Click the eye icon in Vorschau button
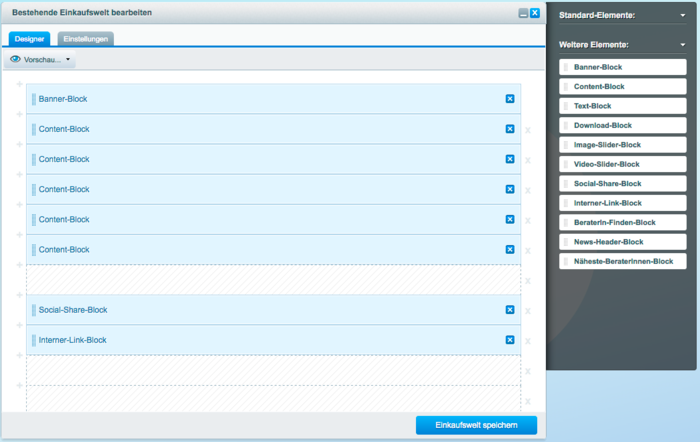700x442 pixels. [15, 60]
